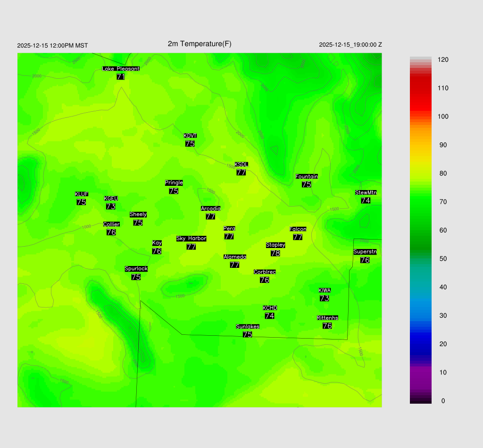
Task: Click the 12:00PM MST local timestamp
Action: (x=52, y=46)
